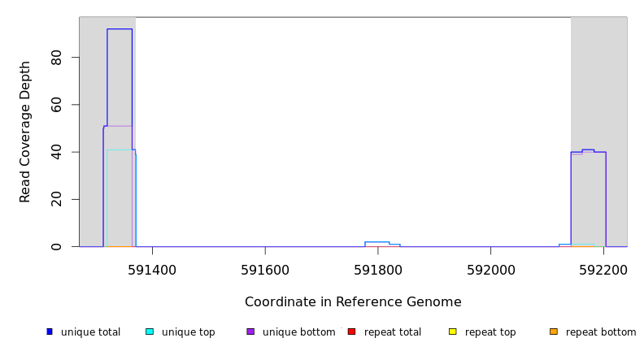The width and height of the screenshot is (644, 351).
Task: Click the orange repeat bottom legend swatch
Action: pos(554,331)
